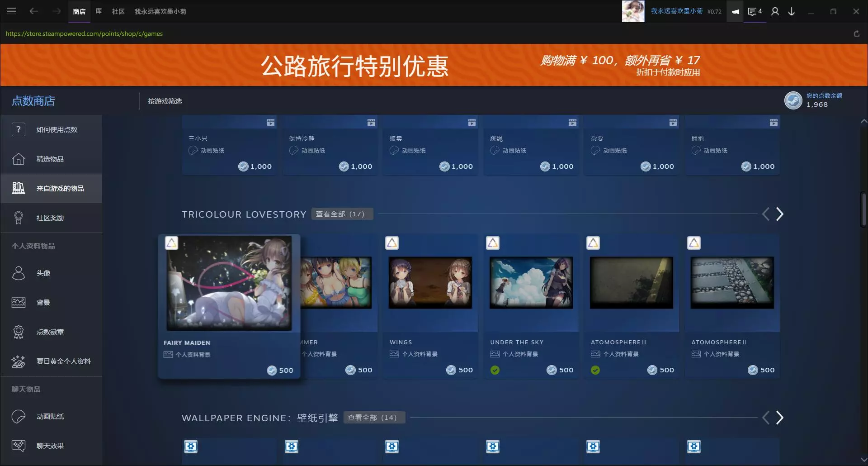
Task: Click the game icon on ATOMOSPHEREⅡ card
Action: 694,243
